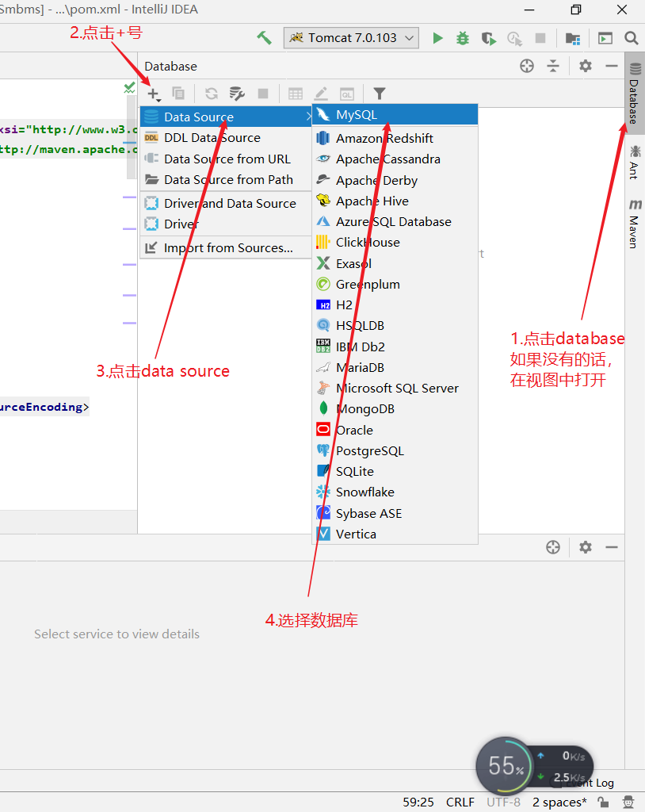Choose Driver and Data Source menu item
Screen dimensions: 645x812
(x=226, y=204)
